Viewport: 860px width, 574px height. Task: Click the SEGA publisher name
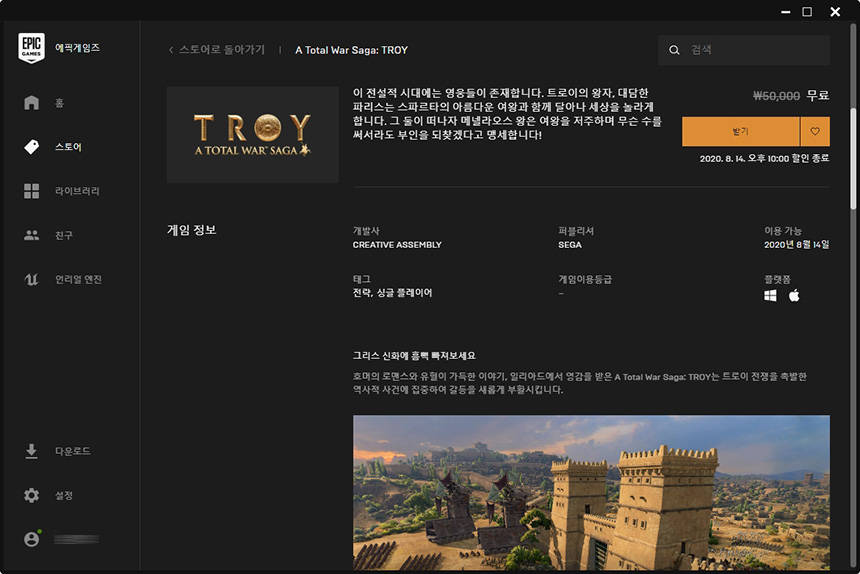click(570, 245)
